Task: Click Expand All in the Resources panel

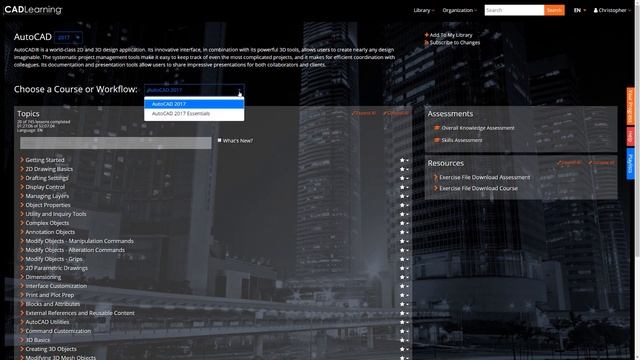Action: [569, 162]
